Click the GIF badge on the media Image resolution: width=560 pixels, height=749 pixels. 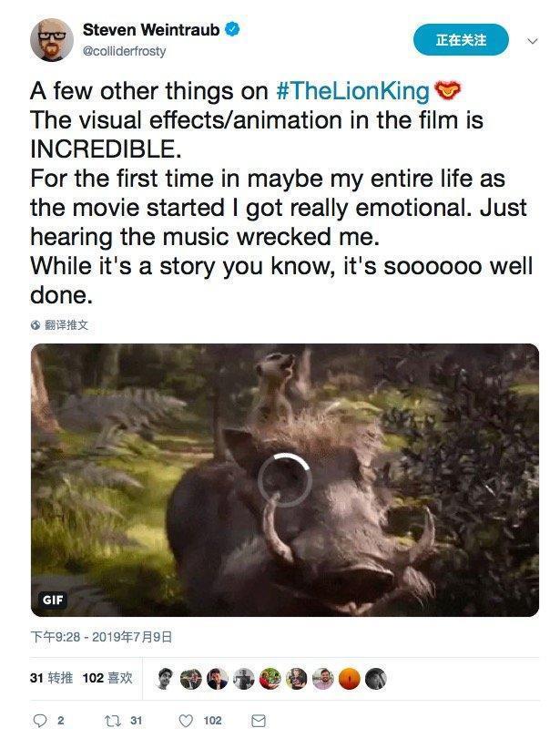pyautogui.click(x=54, y=600)
